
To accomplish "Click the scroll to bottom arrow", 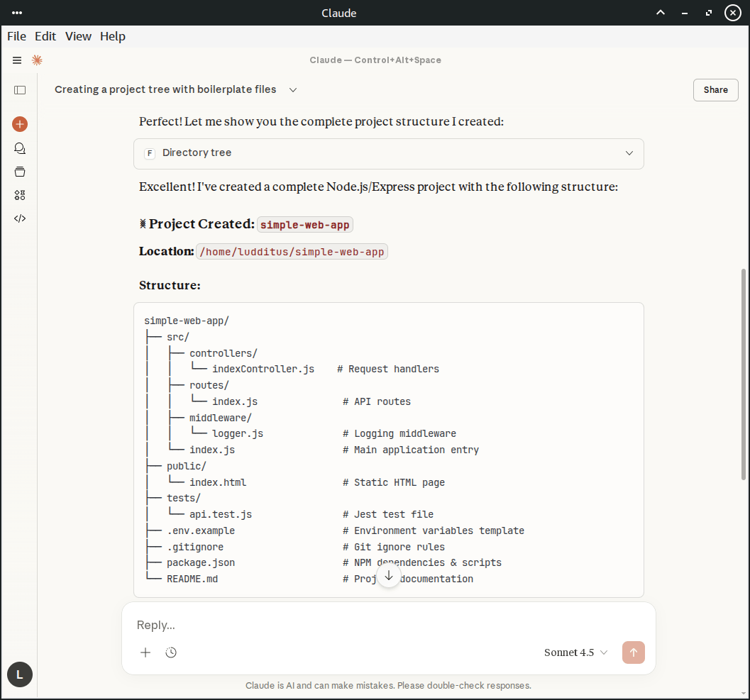I will pyautogui.click(x=388, y=575).
